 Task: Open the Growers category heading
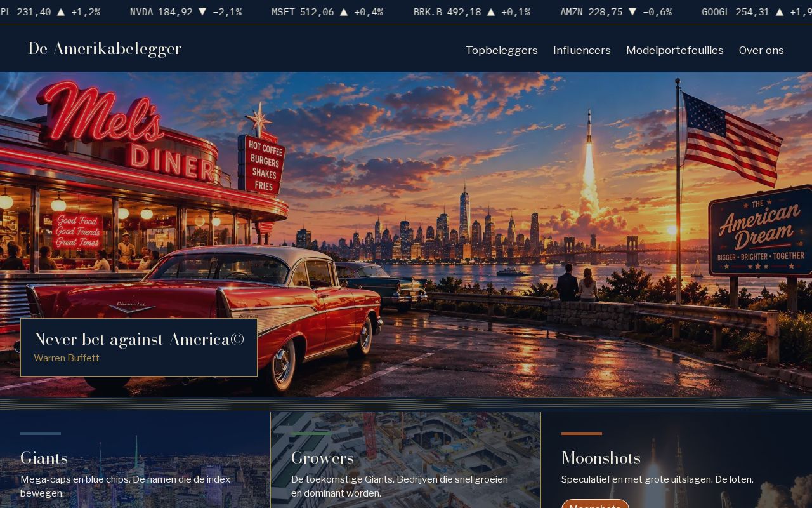[x=322, y=458]
